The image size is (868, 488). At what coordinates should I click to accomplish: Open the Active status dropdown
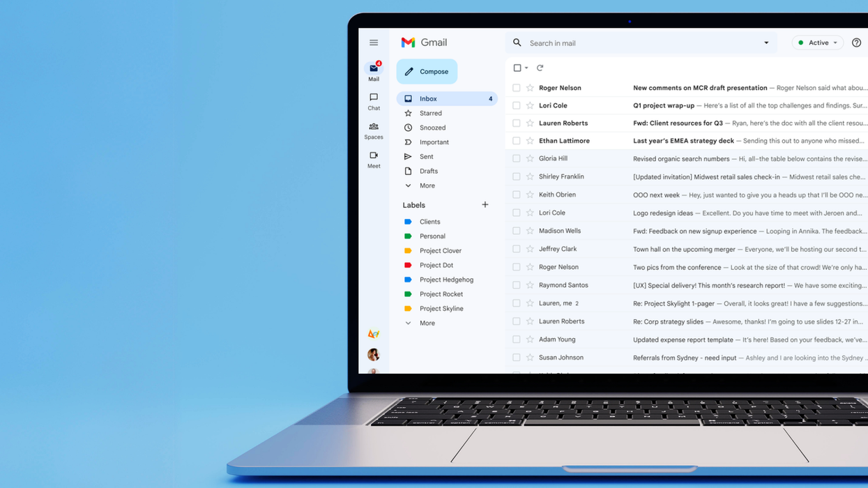(x=817, y=43)
